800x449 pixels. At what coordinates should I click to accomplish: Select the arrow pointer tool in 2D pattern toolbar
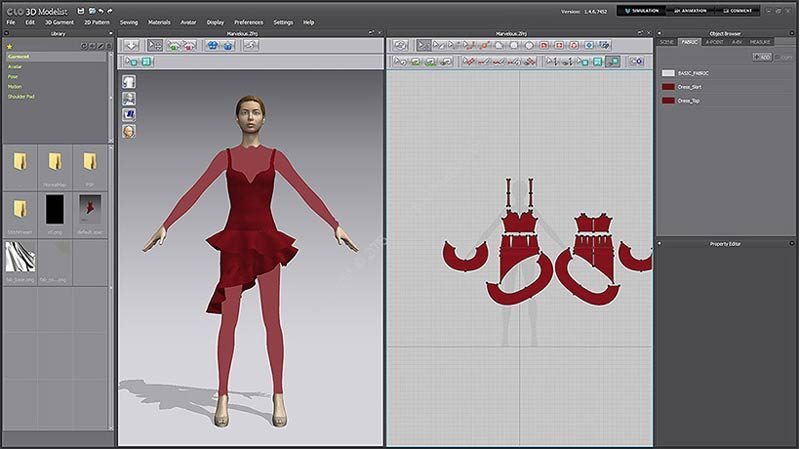click(424, 45)
